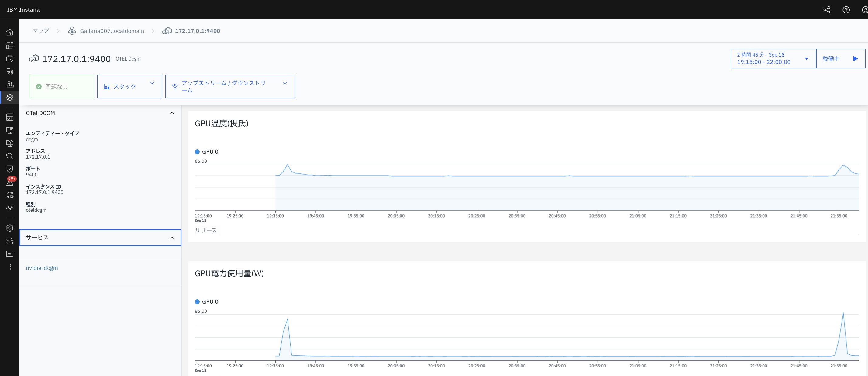Select the highlighted Infrastructure stack icon
868x376 pixels.
pos(10,97)
